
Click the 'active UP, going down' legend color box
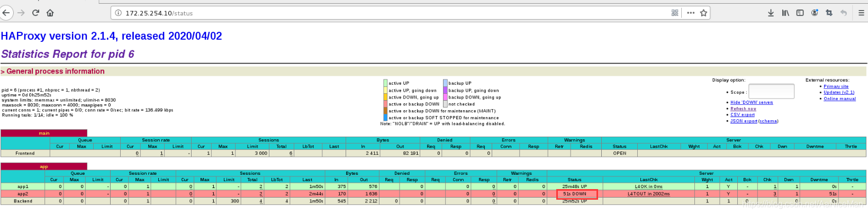pos(385,90)
